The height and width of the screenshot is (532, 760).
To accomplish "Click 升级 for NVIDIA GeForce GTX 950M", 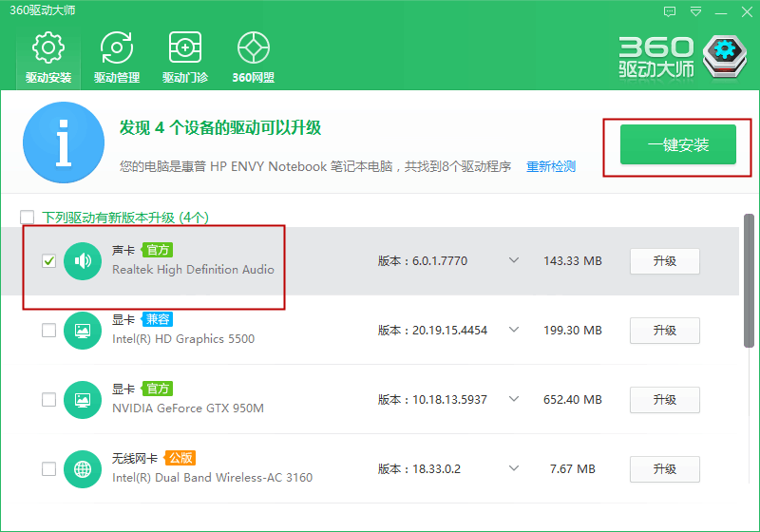I will (664, 400).
